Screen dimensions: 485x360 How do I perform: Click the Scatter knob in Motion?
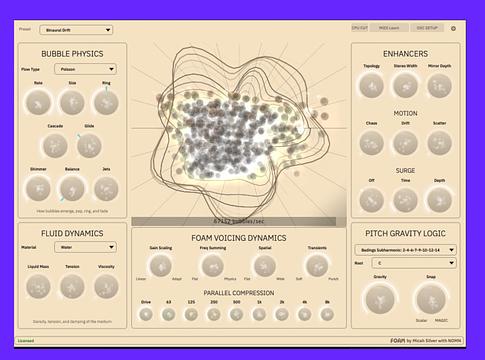click(x=439, y=143)
